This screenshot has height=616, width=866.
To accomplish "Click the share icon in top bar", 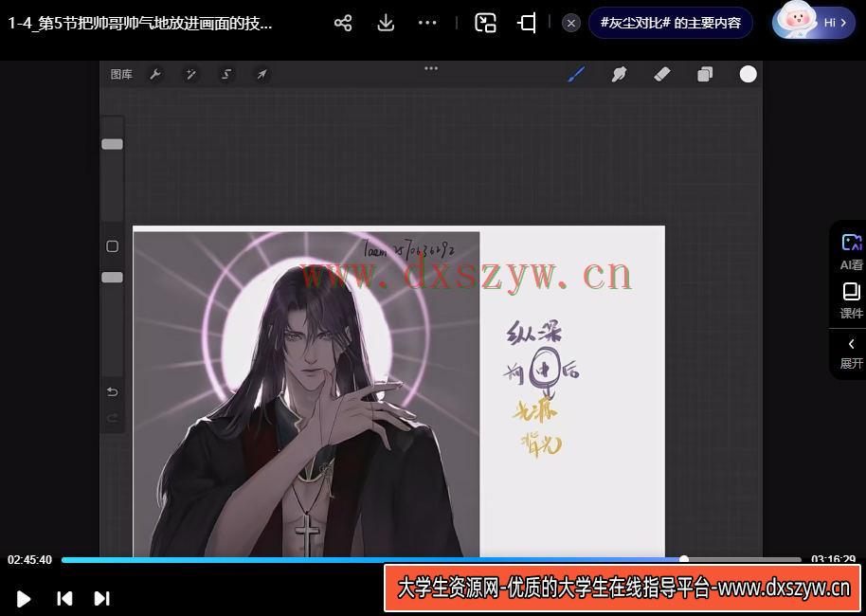I will tap(343, 23).
